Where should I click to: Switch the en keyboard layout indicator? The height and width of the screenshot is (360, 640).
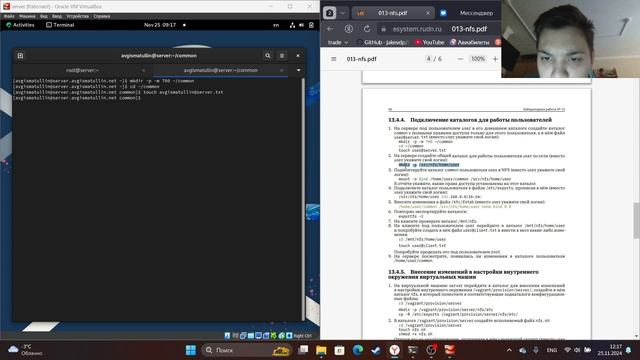(x=276, y=25)
